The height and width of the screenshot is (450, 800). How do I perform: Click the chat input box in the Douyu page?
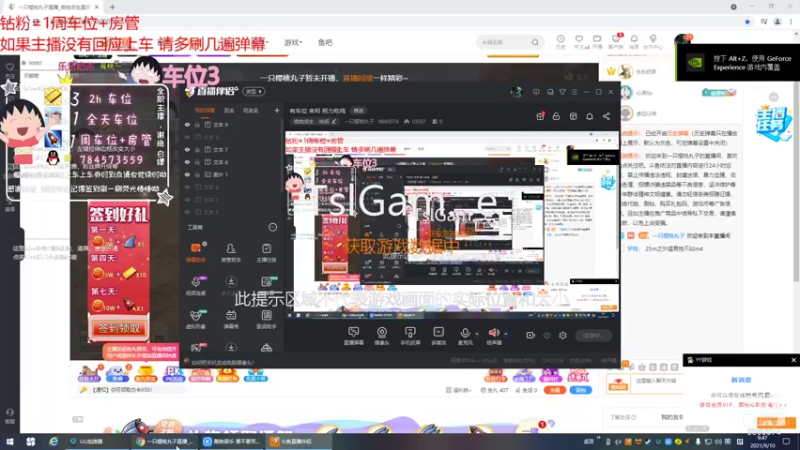coord(656,381)
